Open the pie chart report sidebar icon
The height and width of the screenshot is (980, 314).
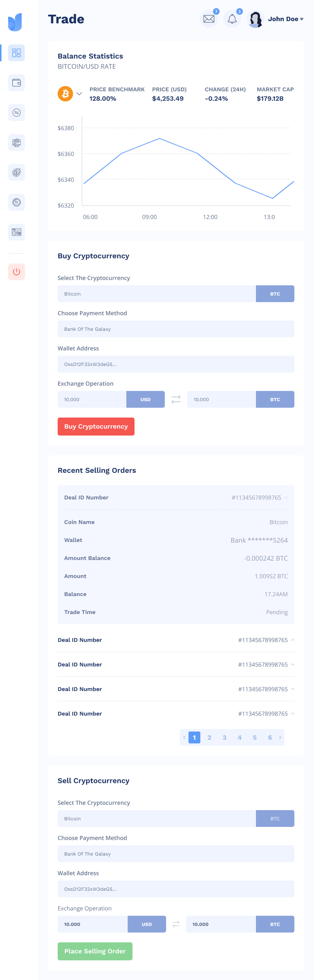(16, 232)
